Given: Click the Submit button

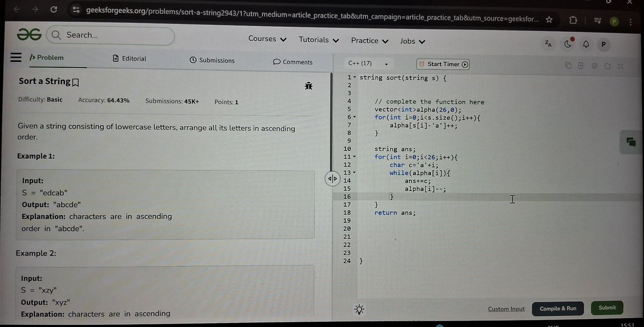Looking at the screenshot, I should [x=606, y=307].
